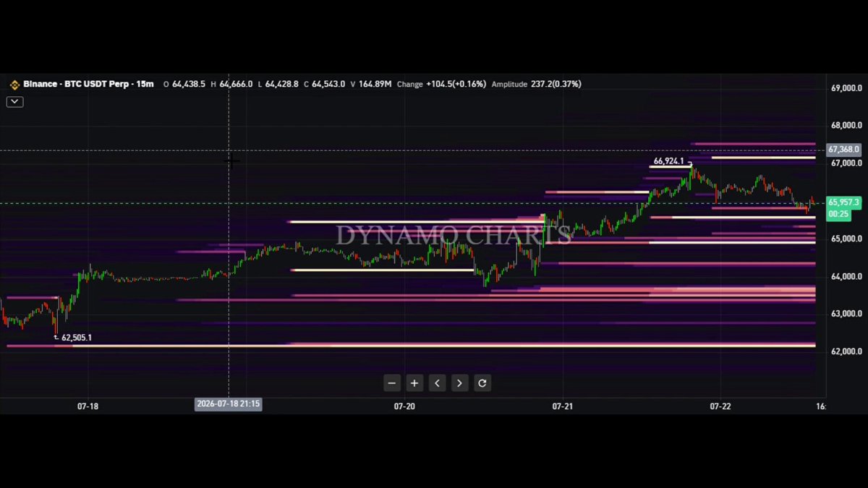Viewport: 868px width, 488px height.
Task: Click the close price value 64,543.0
Action: [x=328, y=85]
